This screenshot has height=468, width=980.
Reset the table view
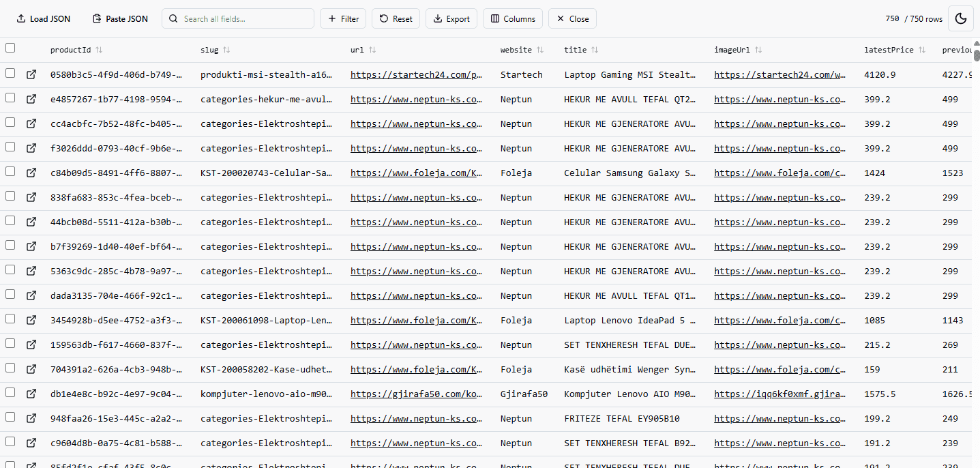396,18
